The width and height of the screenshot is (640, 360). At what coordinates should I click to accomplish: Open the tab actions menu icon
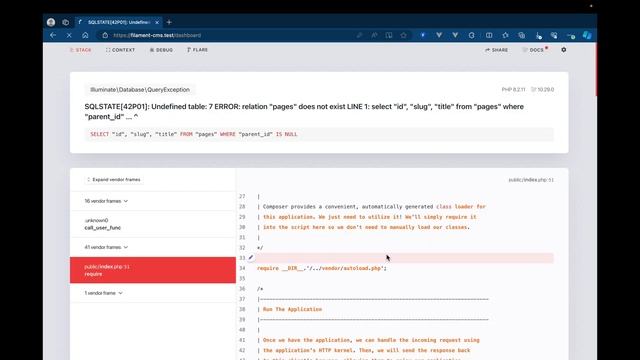click(x=66, y=22)
